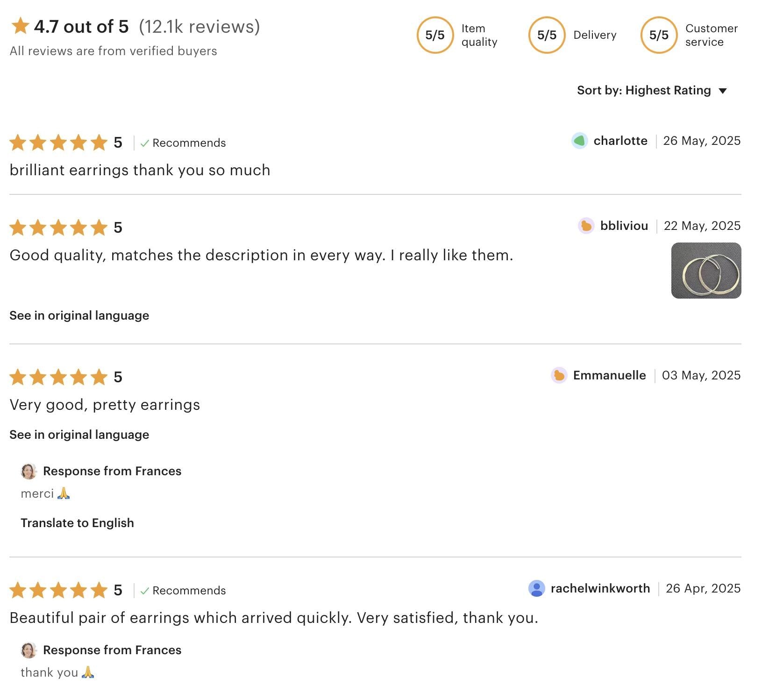Click the orange star beside 4.7 rating

point(20,26)
